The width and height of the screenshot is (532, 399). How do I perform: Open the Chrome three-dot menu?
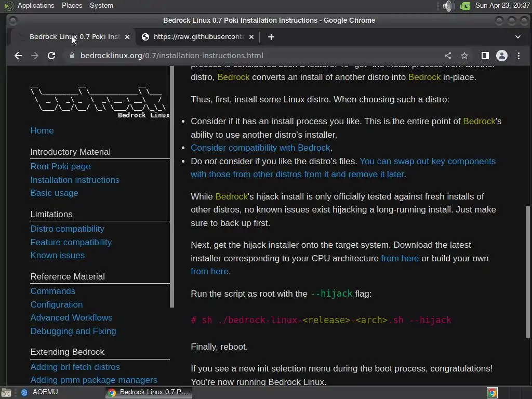tap(519, 56)
